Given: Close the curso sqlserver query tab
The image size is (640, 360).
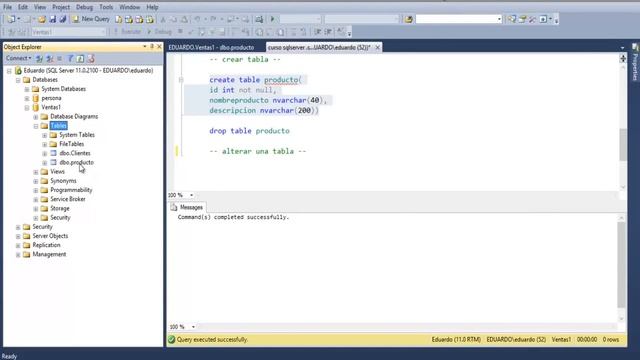Looking at the screenshot, I should [378, 47].
